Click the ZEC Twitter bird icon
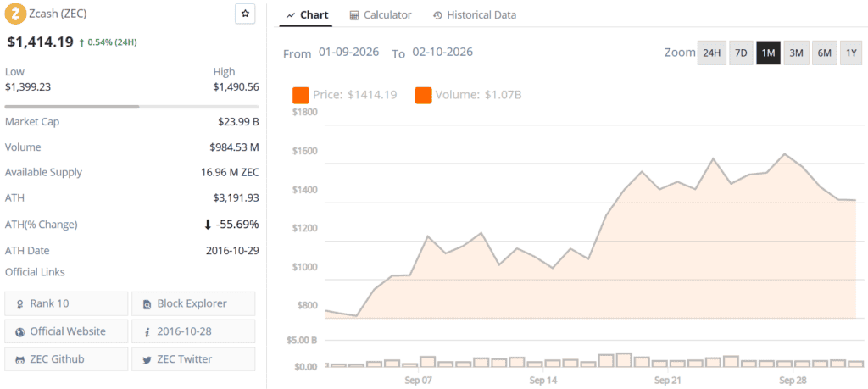This screenshot has width=868, height=389. (x=147, y=359)
